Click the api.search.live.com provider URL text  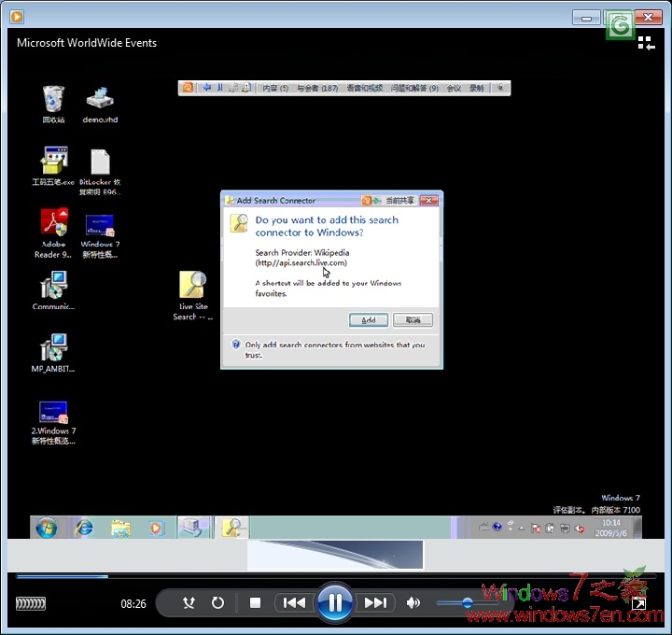pyautogui.click(x=301, y=262)
